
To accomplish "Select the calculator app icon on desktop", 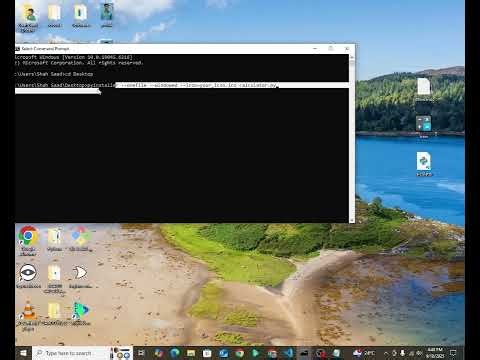I will pos(424,123).
